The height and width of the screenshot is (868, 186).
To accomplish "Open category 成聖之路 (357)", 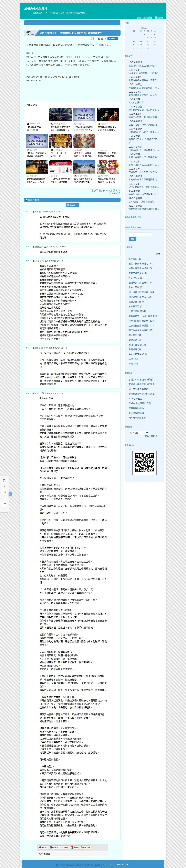I will click(136, 302).
